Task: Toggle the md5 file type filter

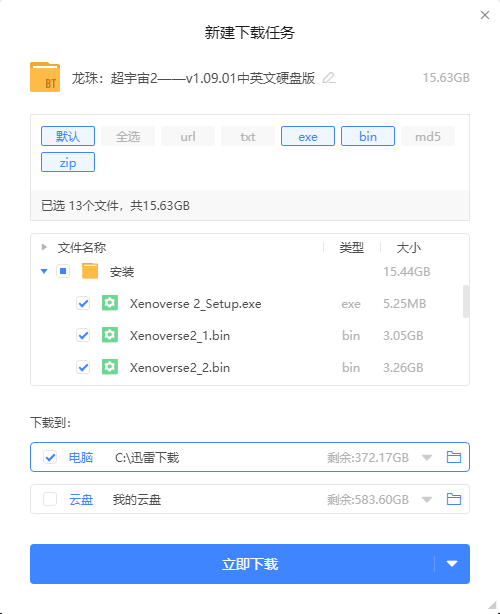Action: 428,136
